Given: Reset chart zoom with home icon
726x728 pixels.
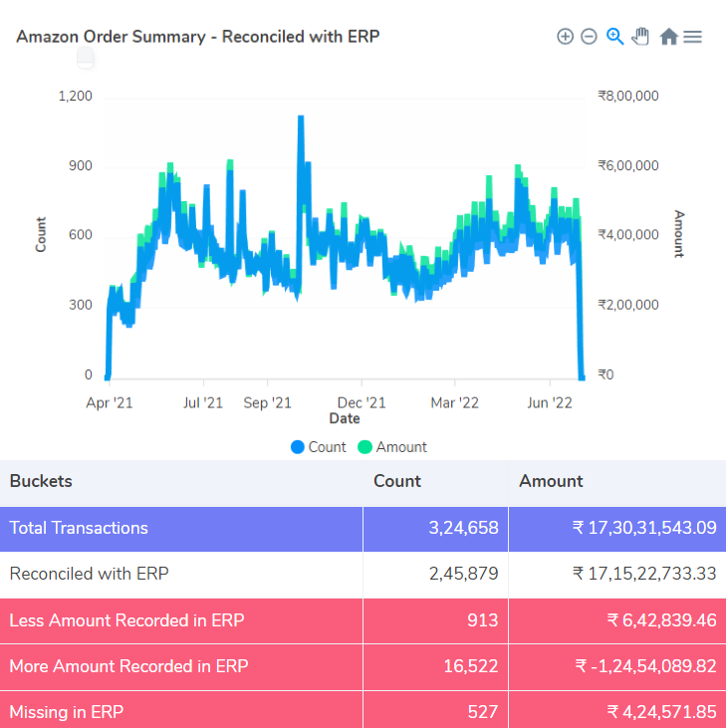Looking at the screenshot, I should pos(668,36).
